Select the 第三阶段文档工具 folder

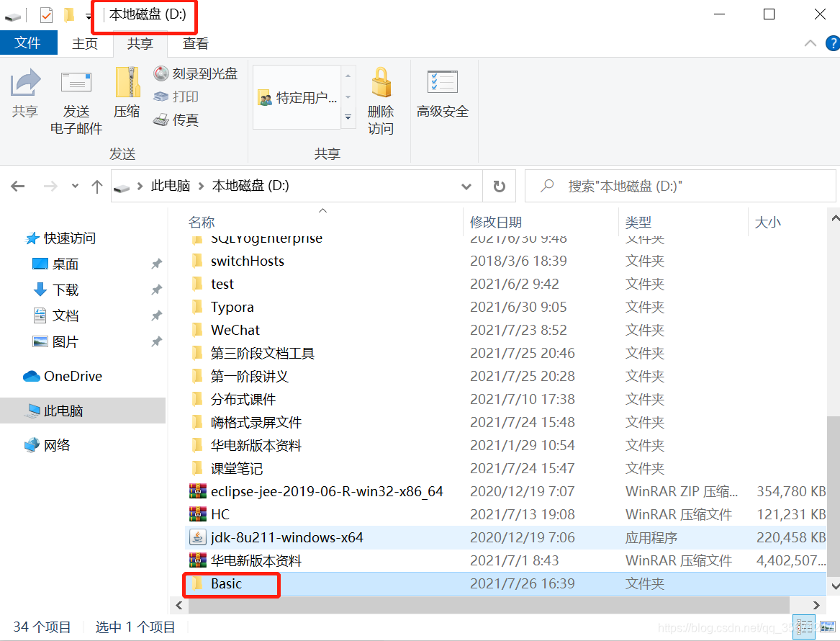tap(505, 353)
